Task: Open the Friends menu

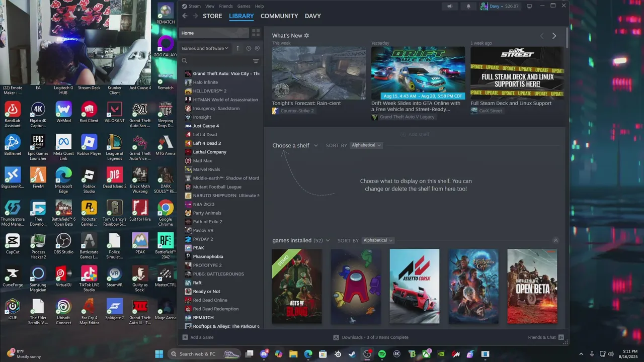Action: (226, 6)
